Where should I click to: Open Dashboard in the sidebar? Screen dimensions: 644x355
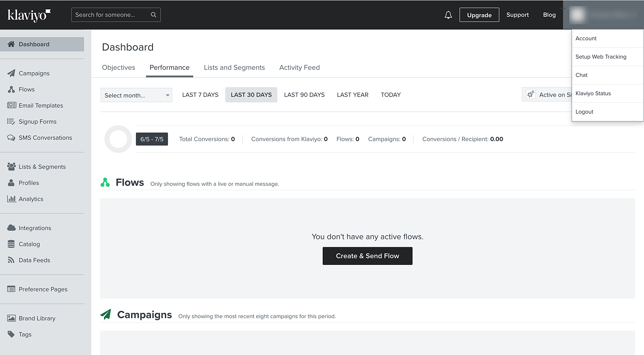point(42,44)
